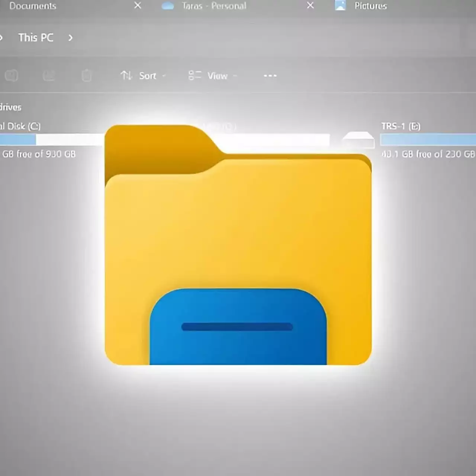The height and width of the screenshot is (476, 476).
Task: Click the Pictures tab's photo icon
Action: (340, 6)
